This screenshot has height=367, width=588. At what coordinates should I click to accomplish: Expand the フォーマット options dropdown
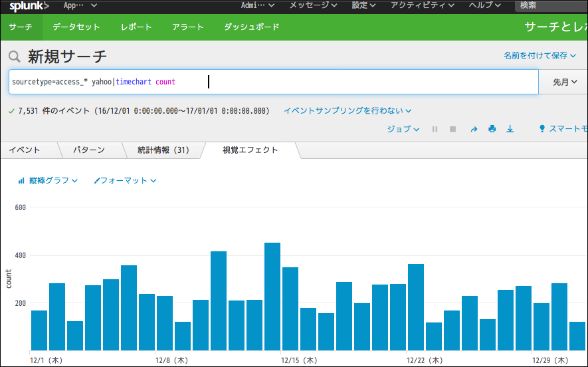pos(125,180)
